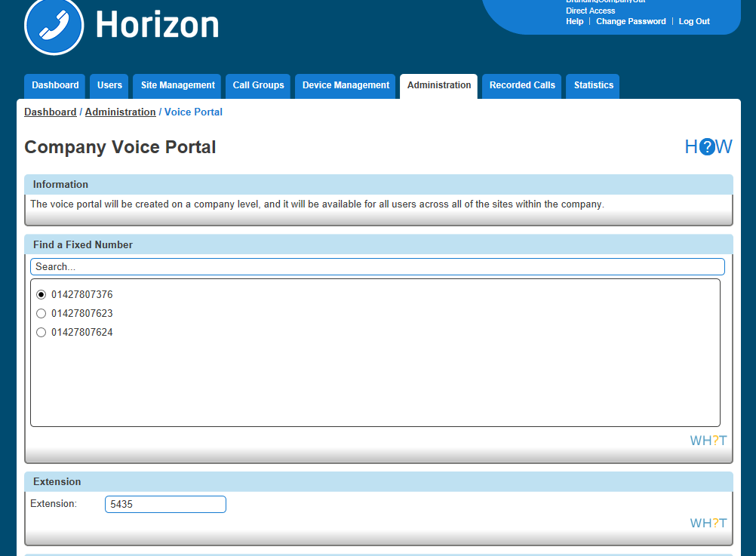Open WHAT help in Find a Fixed Number
The height and width of the screenshot is (556, 756).
click(708, 441)
